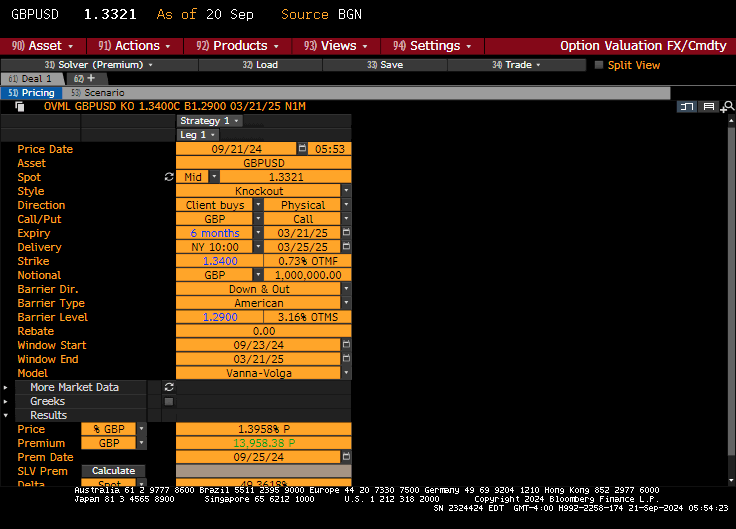736x529 pixels.
Task: Edit the Strike value 1.3400
Action: tap(220, 261)
